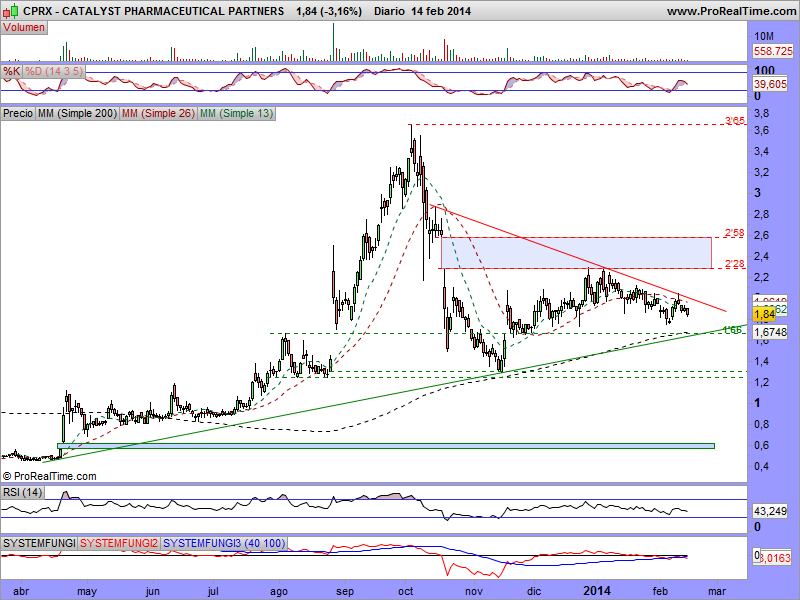Screen dimensions: 800x600
Task: Select the Precio panel label
Action: point(18,114)
